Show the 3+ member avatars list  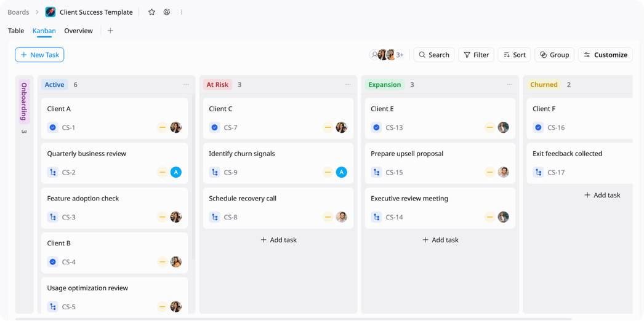400,55
